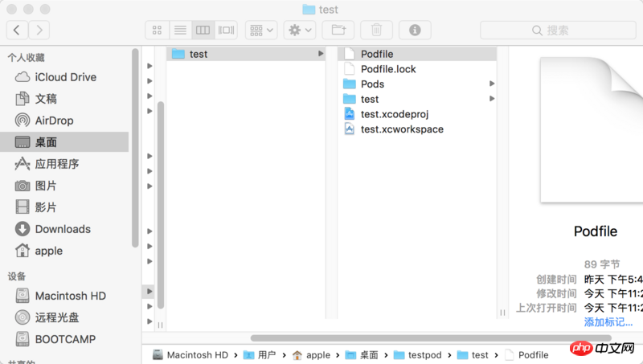
Task: Switch to column view
Action: click(x=203, y=30)
